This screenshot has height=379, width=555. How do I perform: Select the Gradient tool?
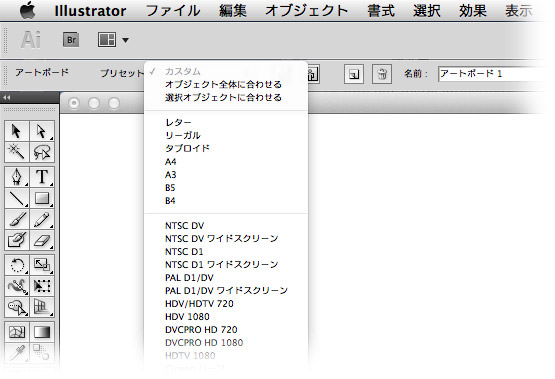(42, 332)
